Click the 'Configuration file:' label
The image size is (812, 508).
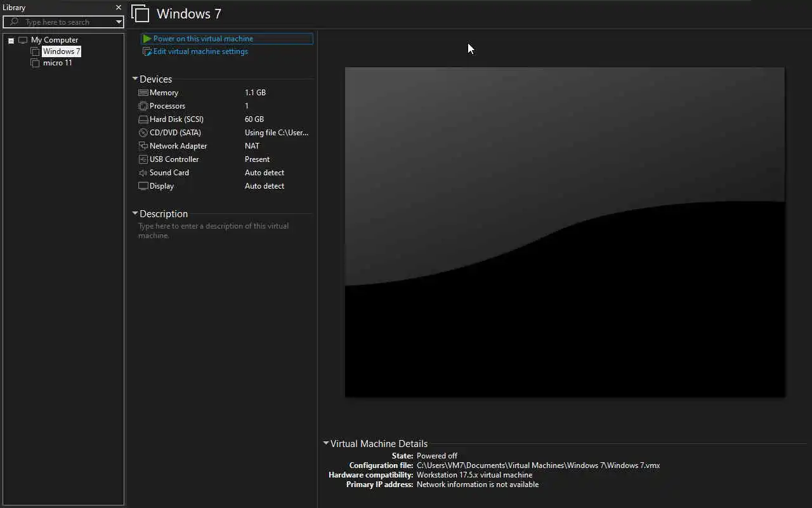381,465
